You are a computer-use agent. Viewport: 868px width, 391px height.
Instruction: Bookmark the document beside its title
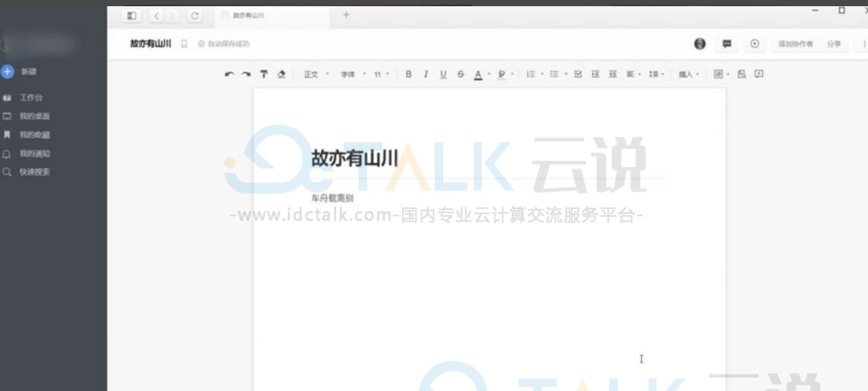click(184, 44)
